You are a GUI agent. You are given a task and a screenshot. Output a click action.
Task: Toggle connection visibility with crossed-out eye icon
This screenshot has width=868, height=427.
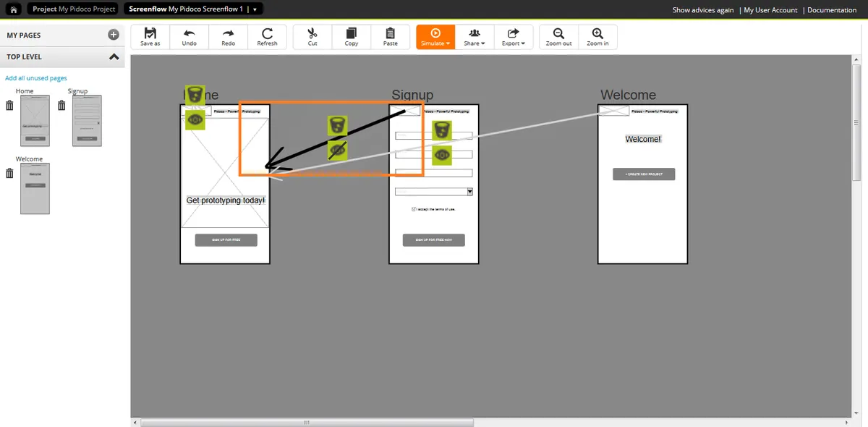[337, 151]
